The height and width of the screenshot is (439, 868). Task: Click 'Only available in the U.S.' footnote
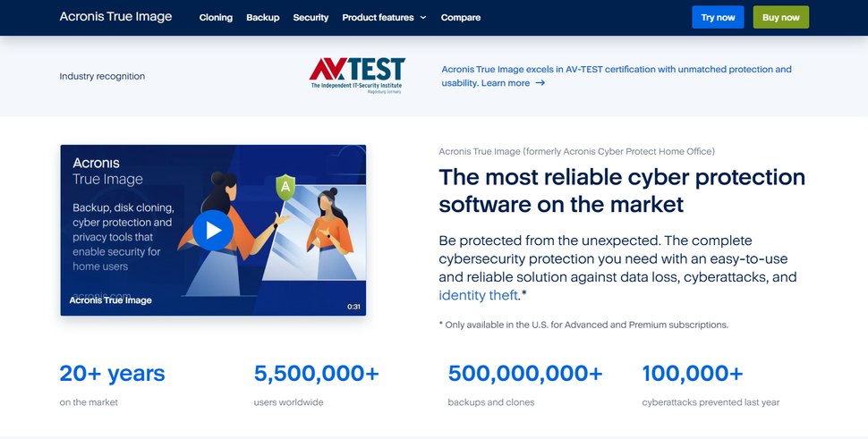point(583,325)
